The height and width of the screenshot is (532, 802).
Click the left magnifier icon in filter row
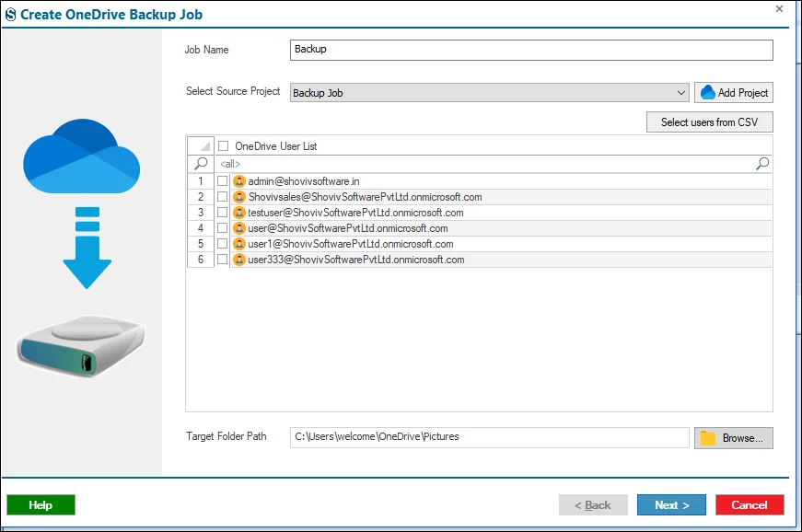point(201,164)
